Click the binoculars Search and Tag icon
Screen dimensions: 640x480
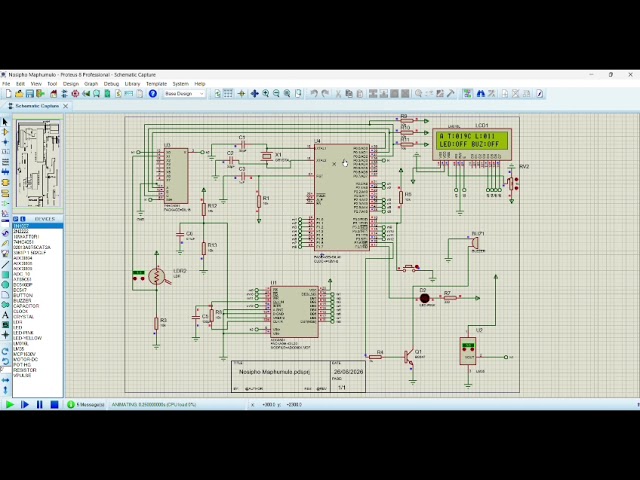pos(481,94)
